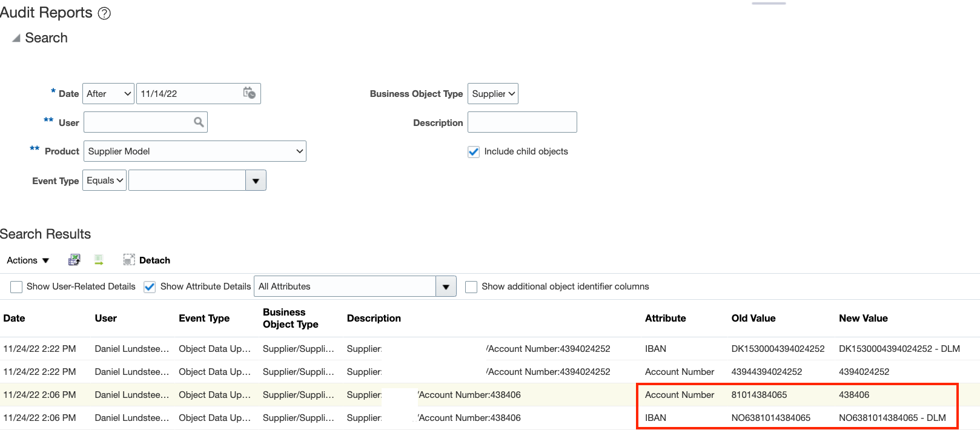The height and width of the screenshot is (430, 980).
Task: Open the Audit Reports help icon
Action: (104, 13)
